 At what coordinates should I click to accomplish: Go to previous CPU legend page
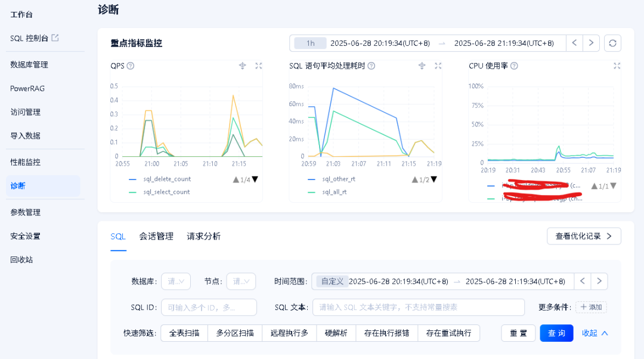[594, 186]
